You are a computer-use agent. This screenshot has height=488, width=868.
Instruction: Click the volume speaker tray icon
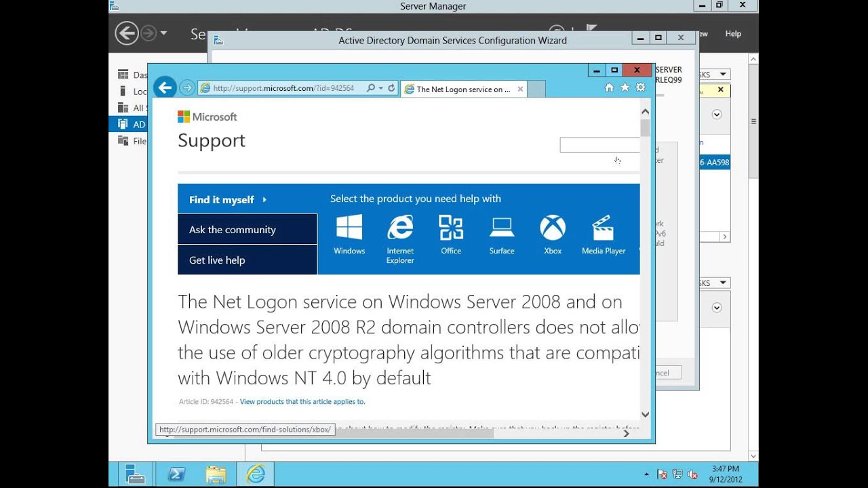[x=692, y=474]
